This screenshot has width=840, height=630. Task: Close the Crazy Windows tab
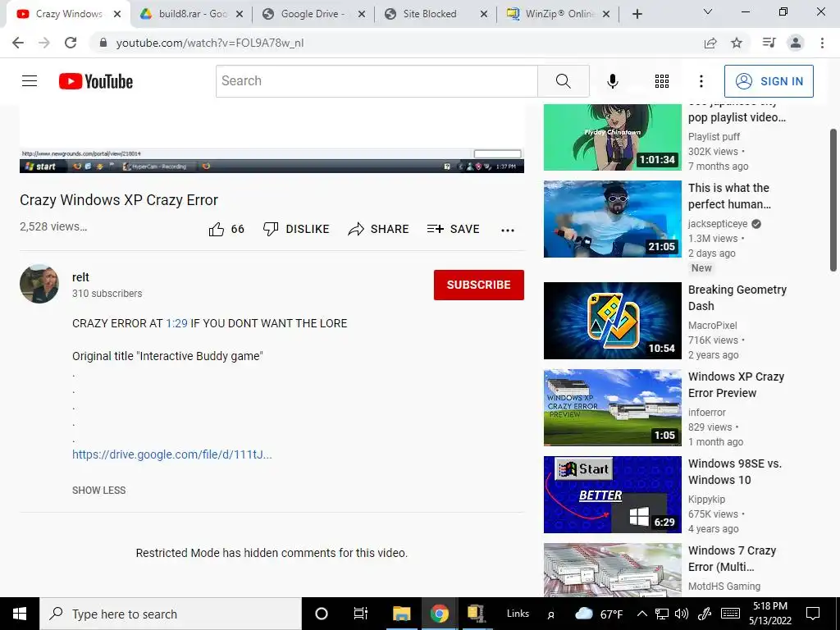coord(117,14)
